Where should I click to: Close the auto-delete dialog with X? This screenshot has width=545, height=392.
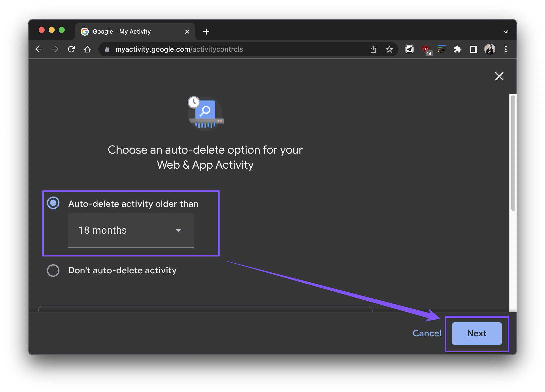pyautogui.click(x=499, y=76)
